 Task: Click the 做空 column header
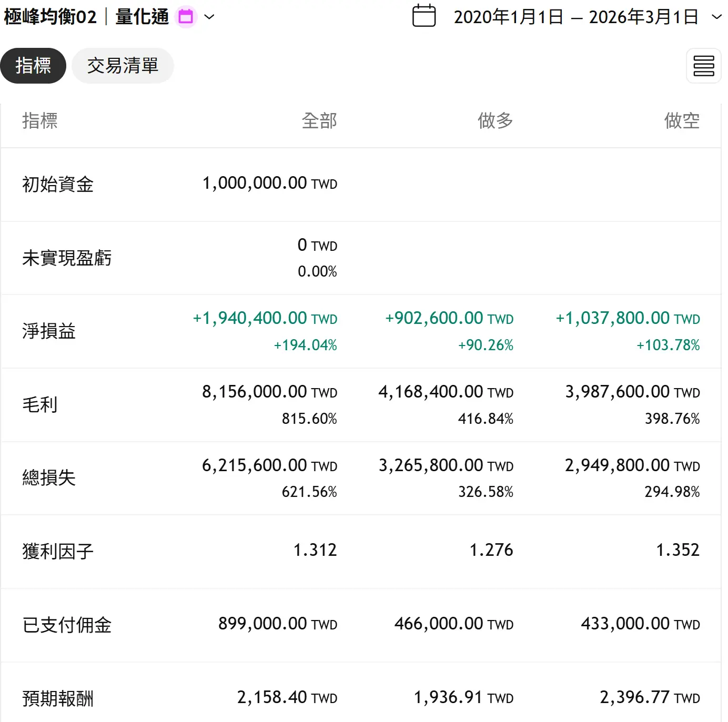pos(682,121)
